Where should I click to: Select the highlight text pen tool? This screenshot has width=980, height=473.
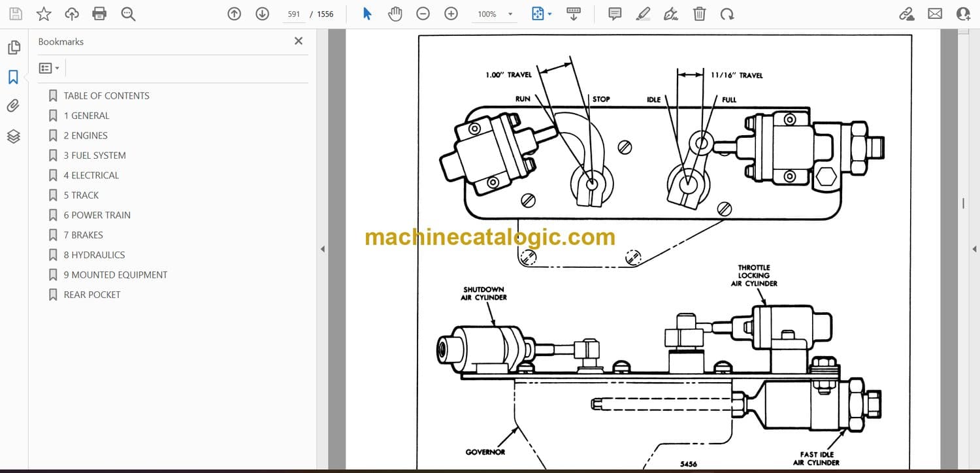643,14
